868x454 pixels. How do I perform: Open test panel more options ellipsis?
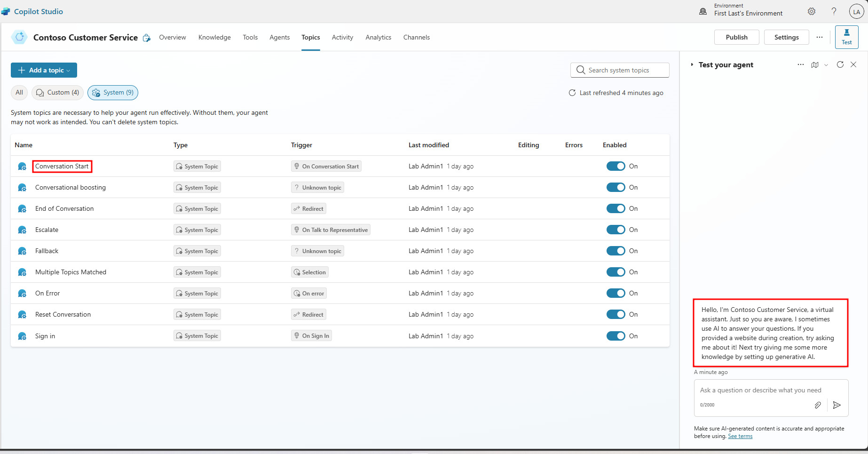[x=801, y=64]
